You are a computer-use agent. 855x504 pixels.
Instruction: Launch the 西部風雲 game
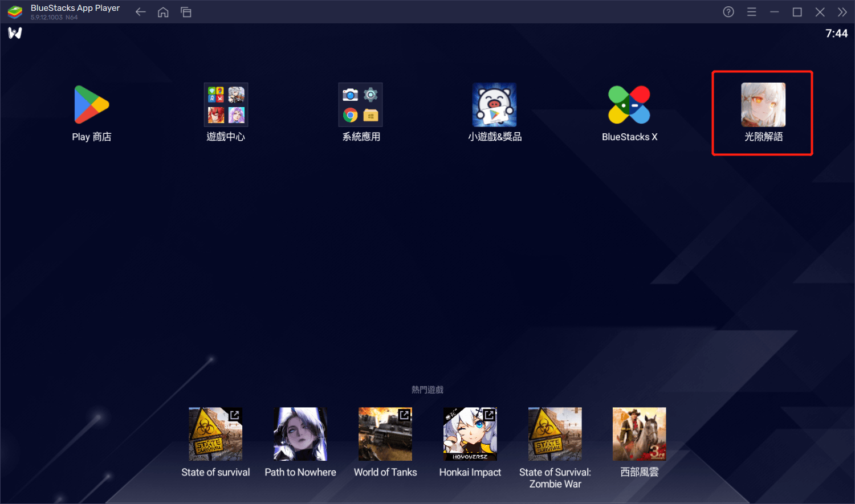(x=640, y=434)
